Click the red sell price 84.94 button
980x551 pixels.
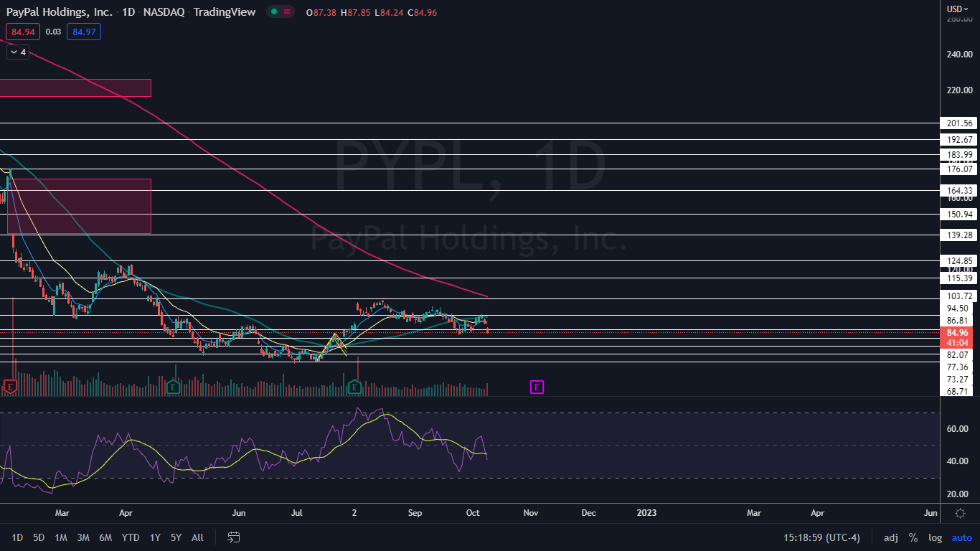[x=23, y=32]
